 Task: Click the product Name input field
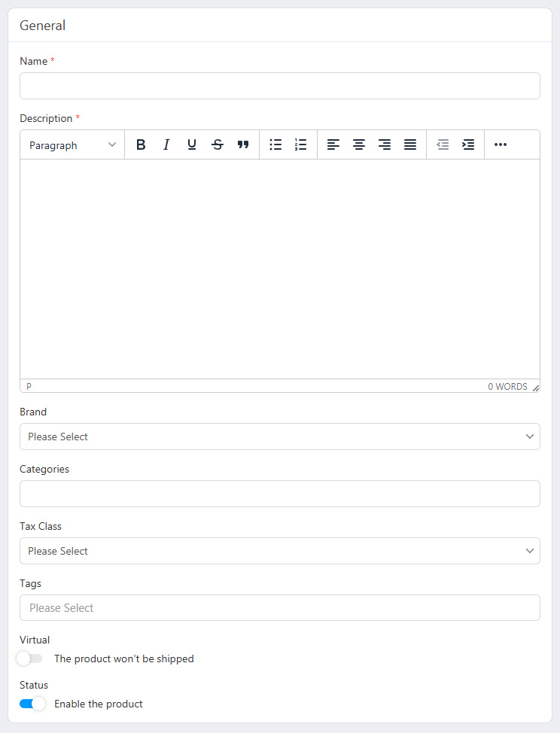(x=279, y=86)
